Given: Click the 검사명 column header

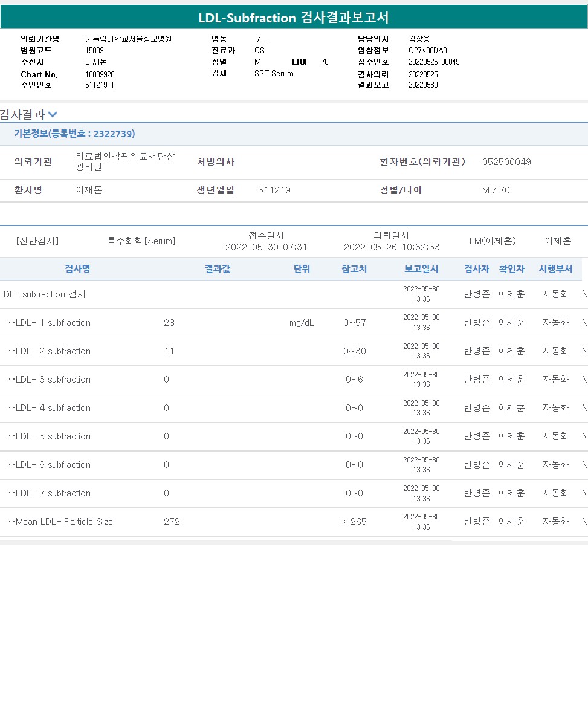Looking at the screenshot, I should [77, 269].
